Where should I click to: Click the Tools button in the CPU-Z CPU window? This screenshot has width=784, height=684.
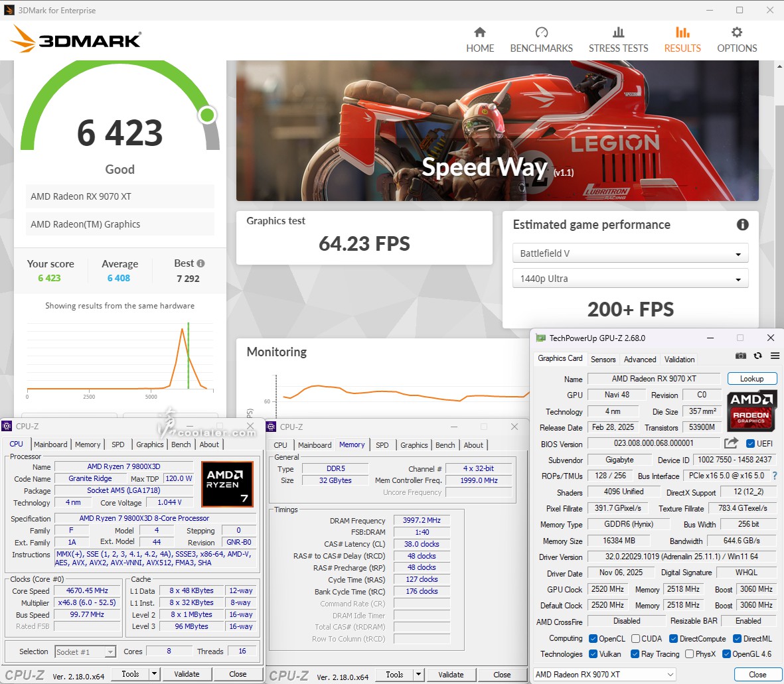click(131, 674)
